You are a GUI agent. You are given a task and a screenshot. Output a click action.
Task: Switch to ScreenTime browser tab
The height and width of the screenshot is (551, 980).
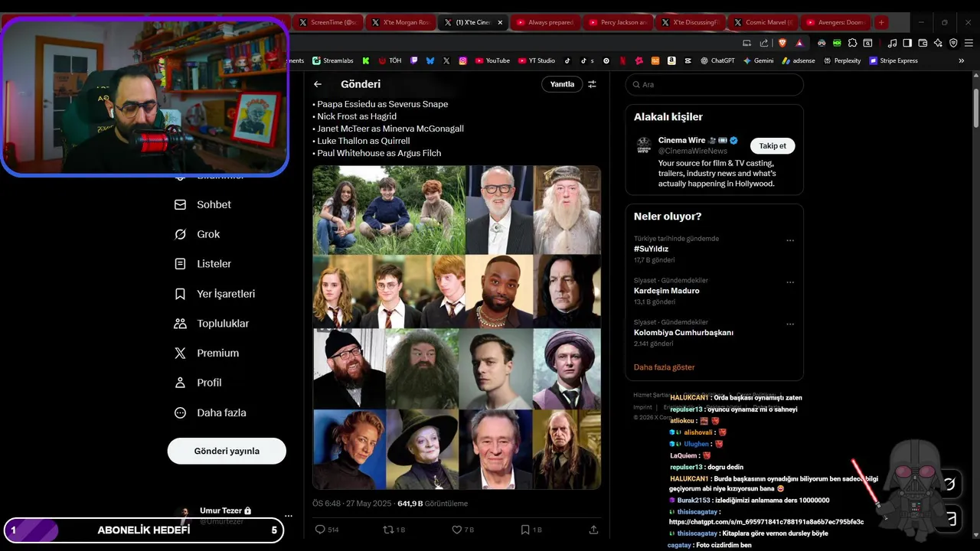tap(328, 22)
